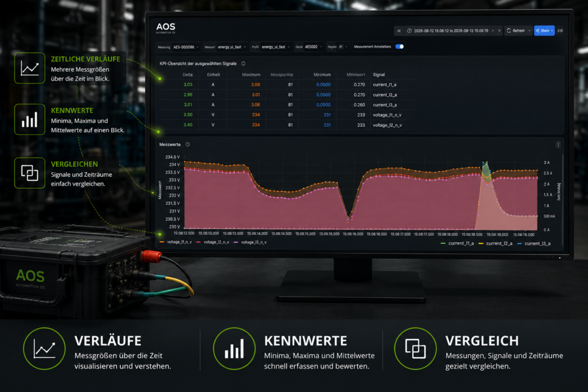Click yellow color marker of current_l2_a legend
Screen dimensions: 588x392
pyautogui.click(x=481, y=243)
